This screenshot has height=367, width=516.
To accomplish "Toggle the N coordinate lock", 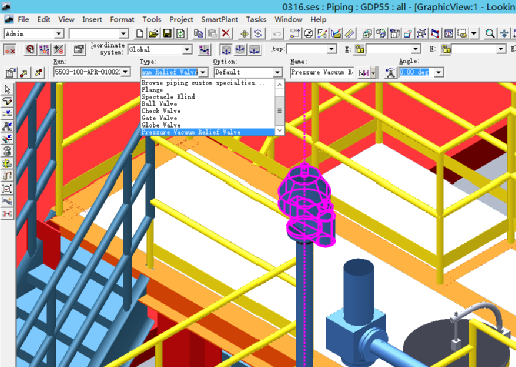I will click(x=446, y=49).
